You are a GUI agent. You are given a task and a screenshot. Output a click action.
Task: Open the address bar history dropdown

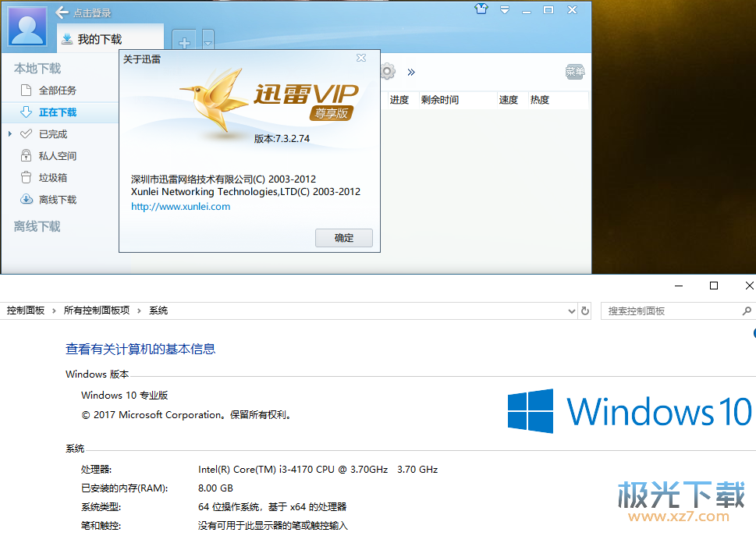point(572,311)
